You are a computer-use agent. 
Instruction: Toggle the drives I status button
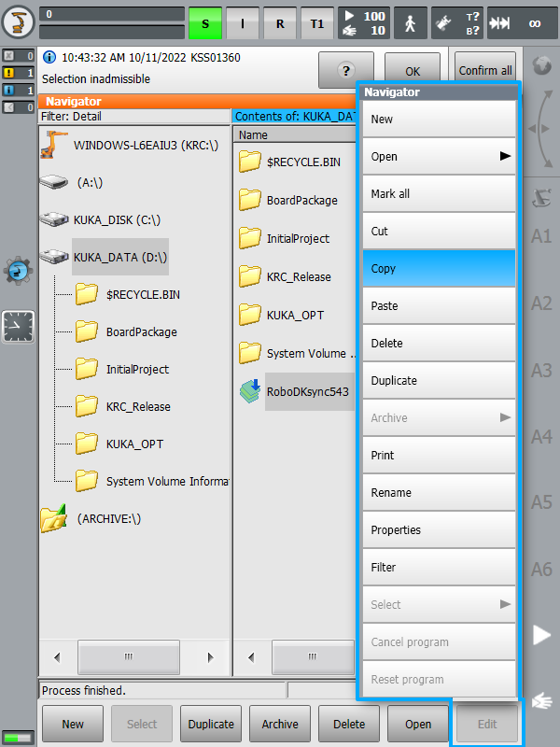[x=243, y=22]
